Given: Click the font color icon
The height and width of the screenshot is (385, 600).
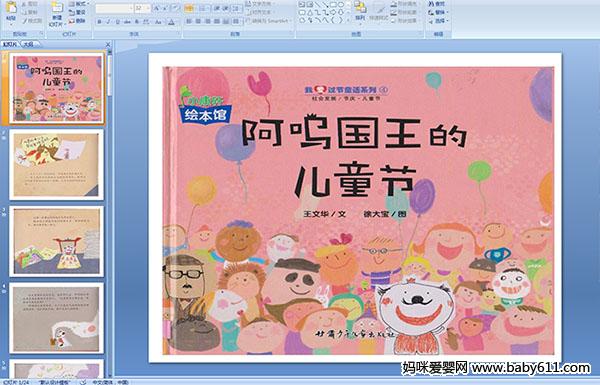Looking at the screenshot, I should click(172, 22).
